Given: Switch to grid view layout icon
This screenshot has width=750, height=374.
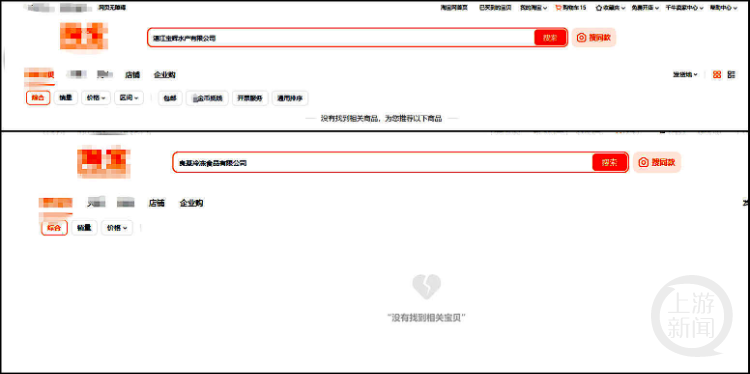Looking at the screenshot, I should click(x=717, y=75).
